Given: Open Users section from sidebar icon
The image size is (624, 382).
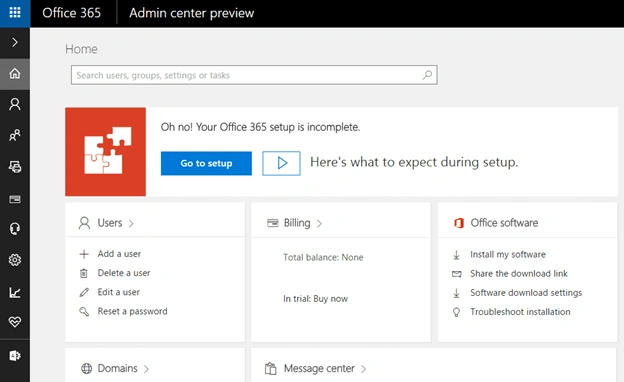Looking at the screenshot, I should point(15,104).
